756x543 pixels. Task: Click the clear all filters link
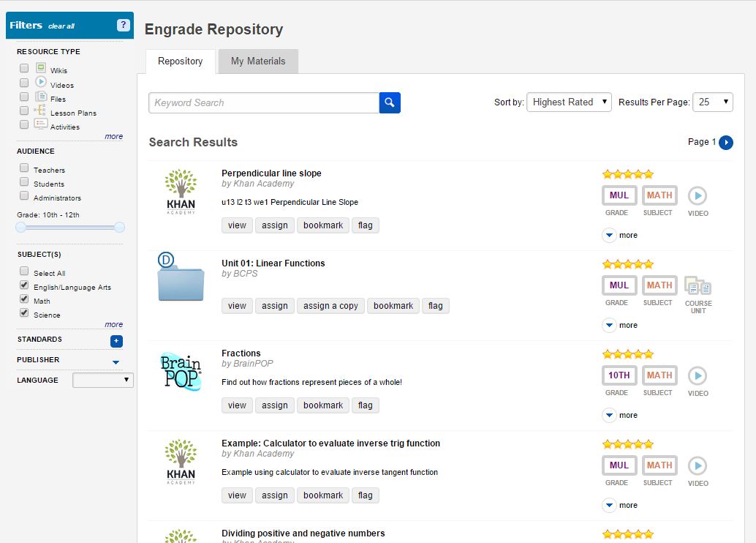click(x=61, y=26)
